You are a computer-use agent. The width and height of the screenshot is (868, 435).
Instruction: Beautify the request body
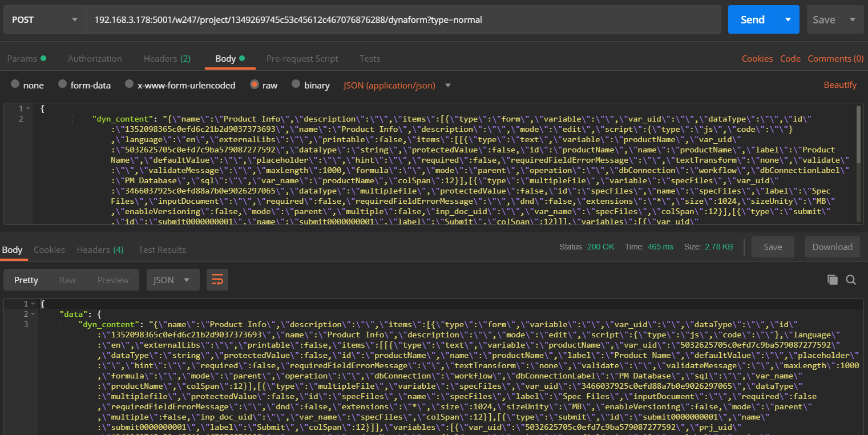(x=840, y=84)
